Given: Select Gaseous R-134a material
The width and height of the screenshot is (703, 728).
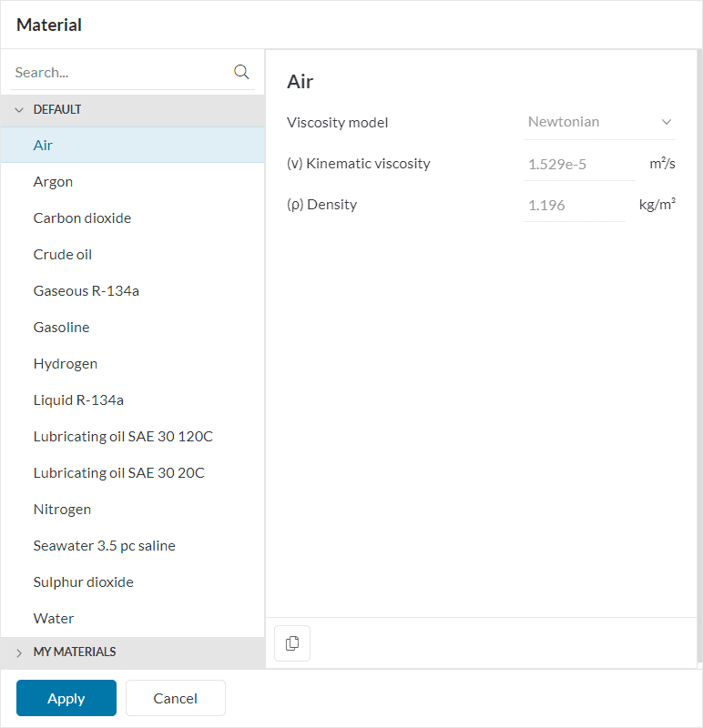Looking at the screenshot, I should (x=86, y=291).
